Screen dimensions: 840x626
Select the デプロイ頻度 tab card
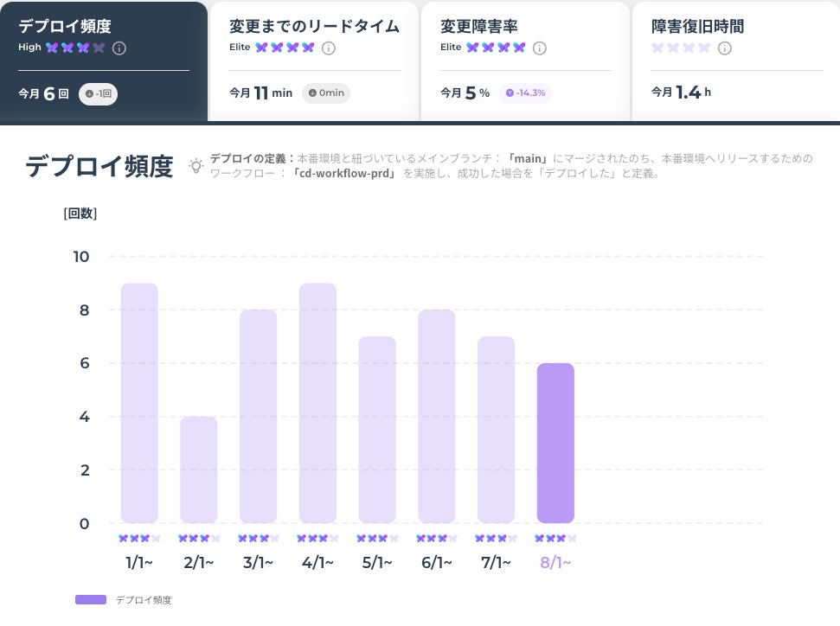click(104, 61)
